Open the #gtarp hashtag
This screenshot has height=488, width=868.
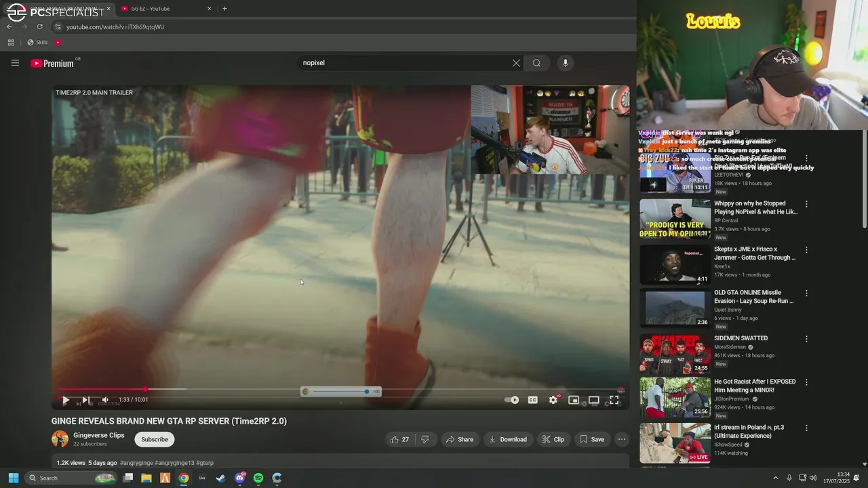coord(205,463)
